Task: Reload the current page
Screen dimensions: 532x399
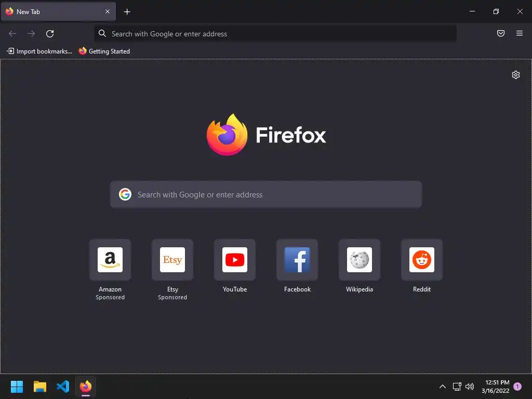Action: pos(50,34)
